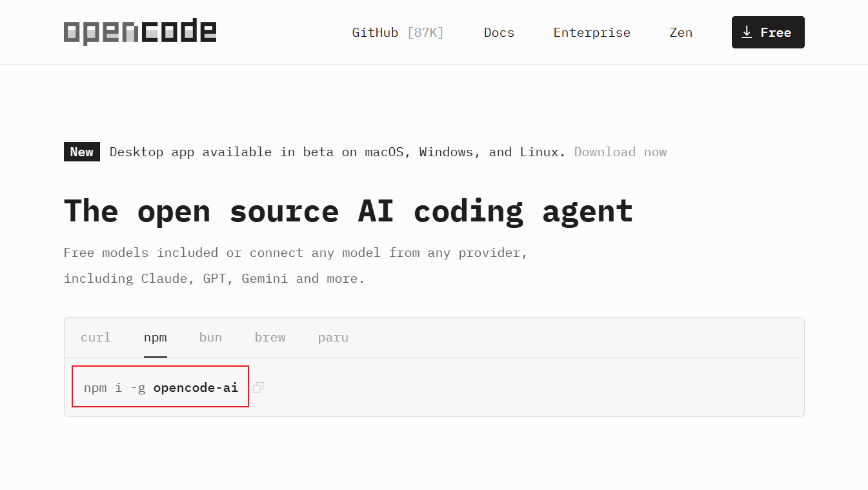Click the 'including Claude, GPT, Gemini' line

coord(214,278)
